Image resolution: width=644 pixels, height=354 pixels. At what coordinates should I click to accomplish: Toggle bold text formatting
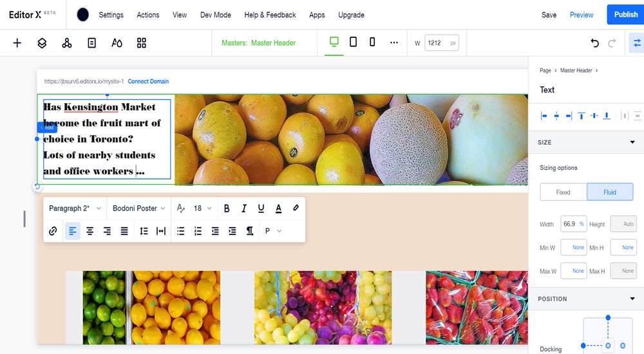[x=227, y=208]
